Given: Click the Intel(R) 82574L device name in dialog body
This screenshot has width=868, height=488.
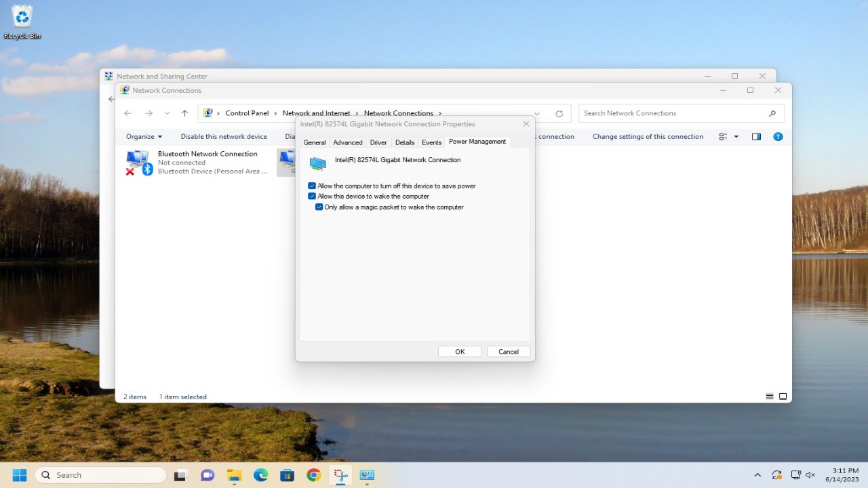Looking at the screenshot, I should pos(397,160).
